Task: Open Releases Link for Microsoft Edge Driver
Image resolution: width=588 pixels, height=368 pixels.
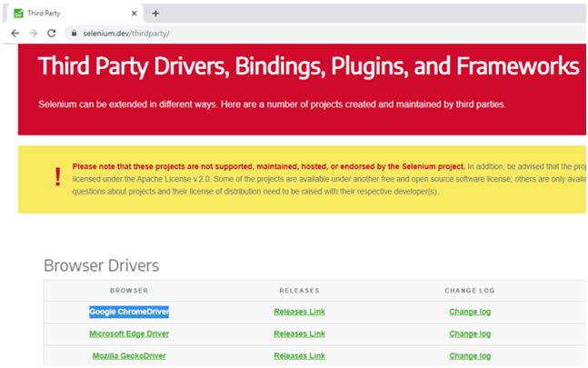Action: pos(299,333)
